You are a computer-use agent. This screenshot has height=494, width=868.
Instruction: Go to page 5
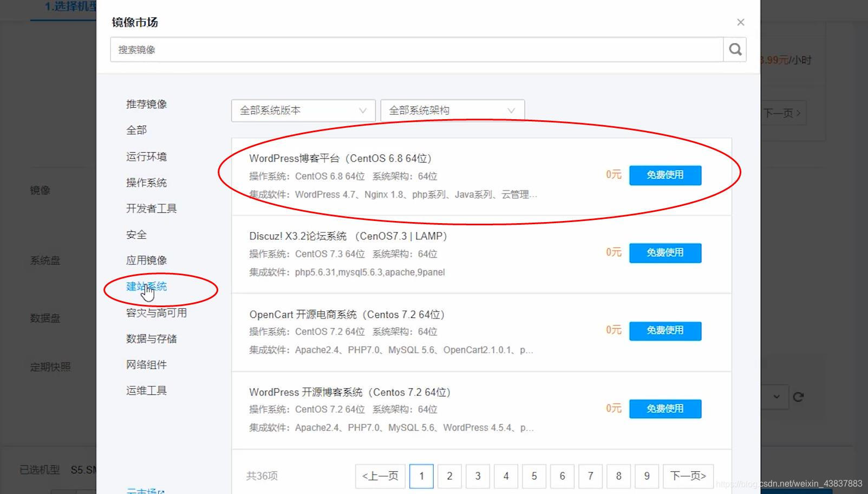click(534, 476)
